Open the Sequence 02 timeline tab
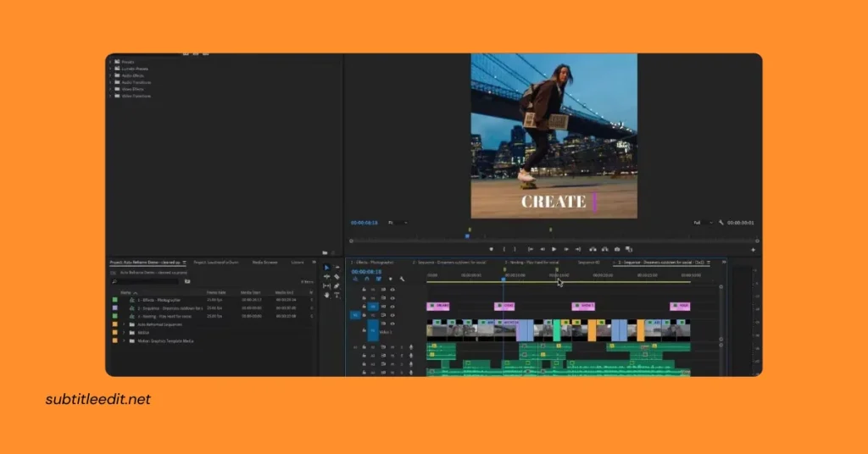 (x=588, y=263)
